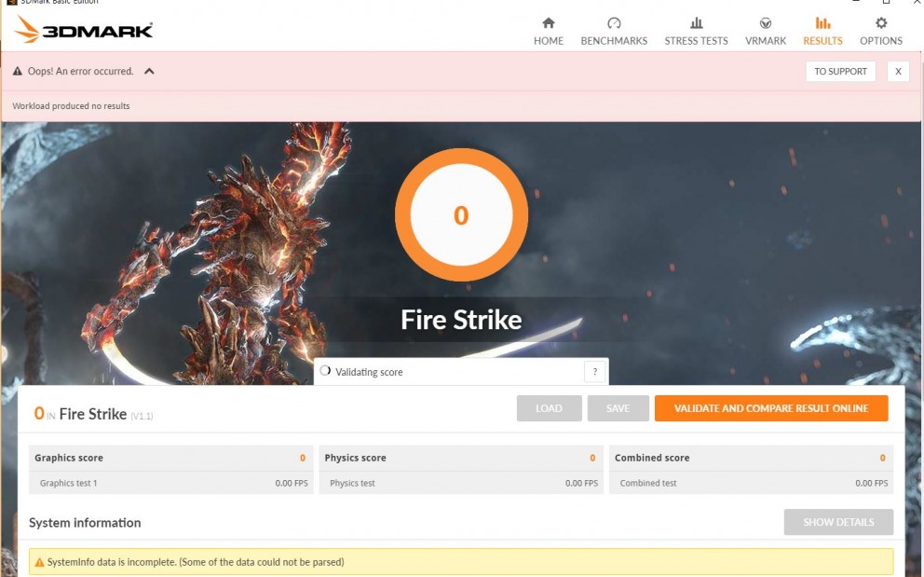Open Options via the gear icon

[881, 23]
